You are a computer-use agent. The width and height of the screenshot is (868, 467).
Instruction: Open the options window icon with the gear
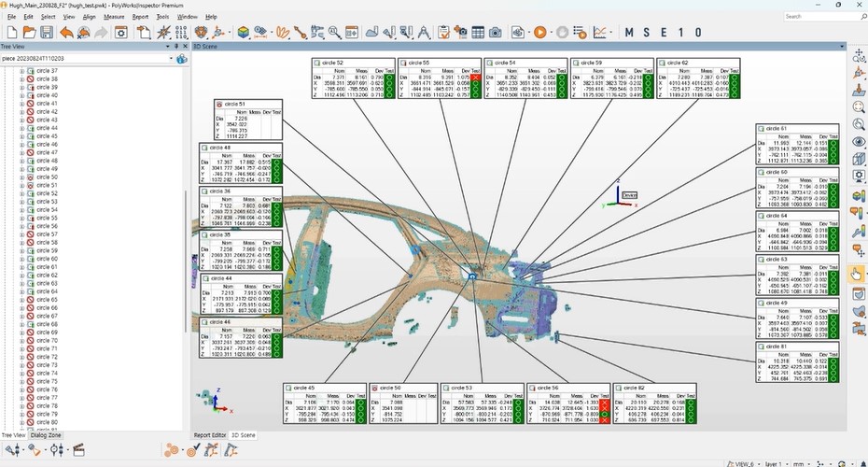point(121,33)
